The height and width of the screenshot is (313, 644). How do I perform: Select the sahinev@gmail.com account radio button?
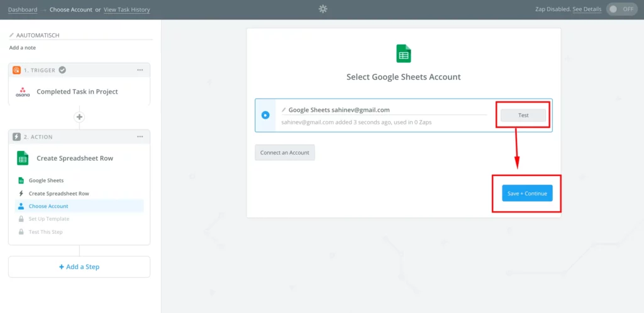(x=265, y=115)
